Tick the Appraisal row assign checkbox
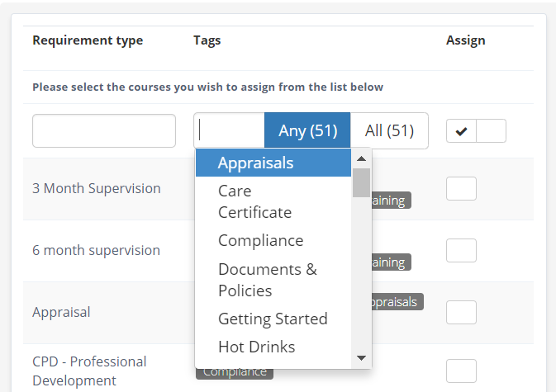 point(461,312)
